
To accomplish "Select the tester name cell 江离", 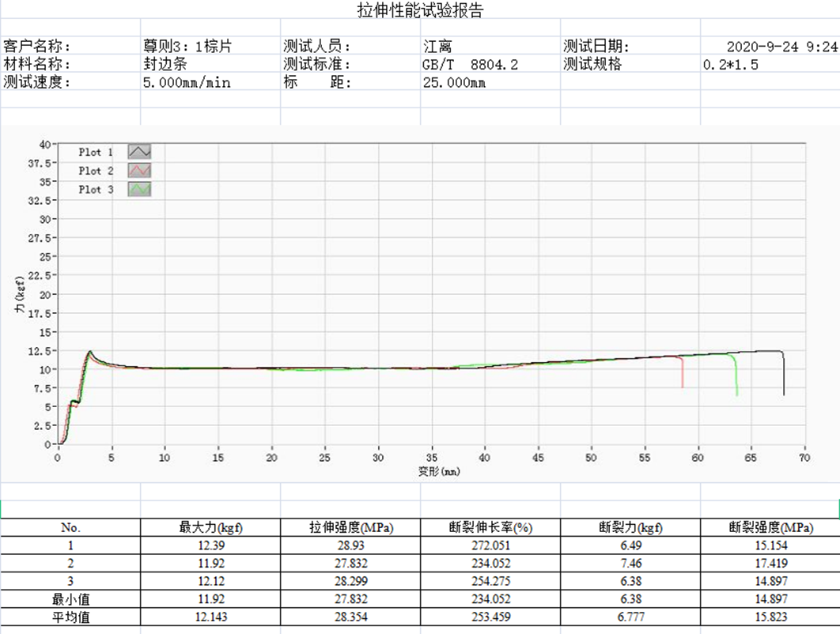I will (437, 47).
